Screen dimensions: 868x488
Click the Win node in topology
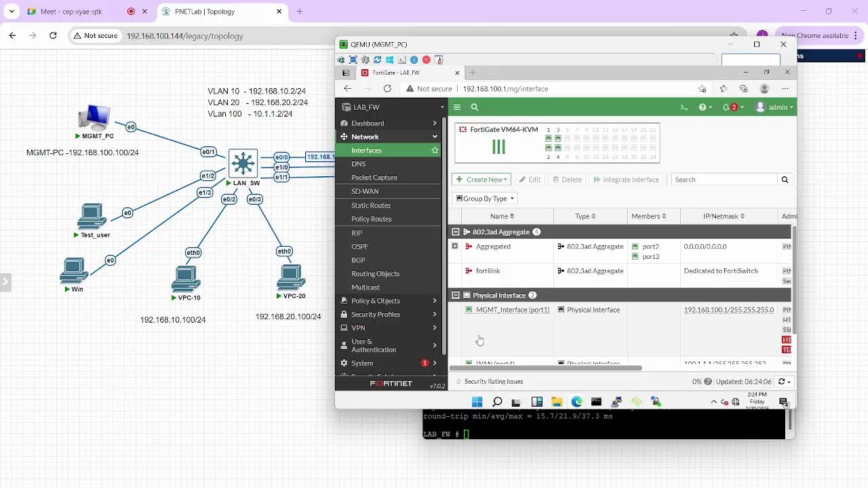pos(74,270)
